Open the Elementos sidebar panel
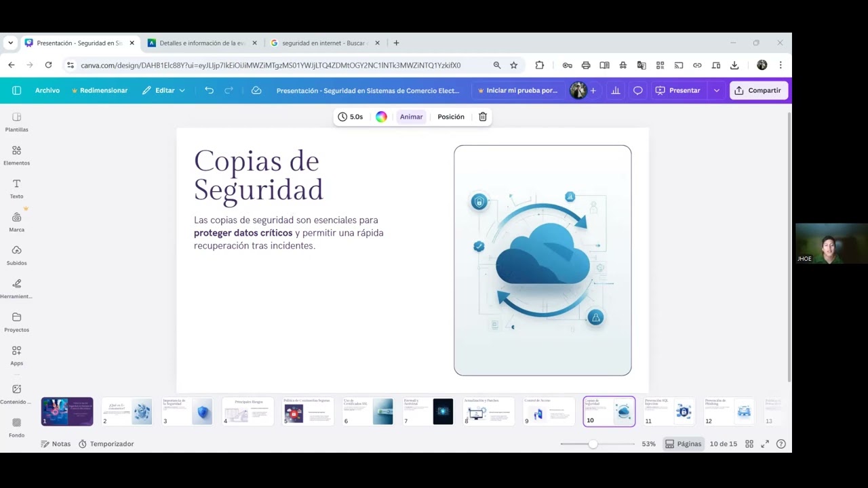 tap(16, 155)
